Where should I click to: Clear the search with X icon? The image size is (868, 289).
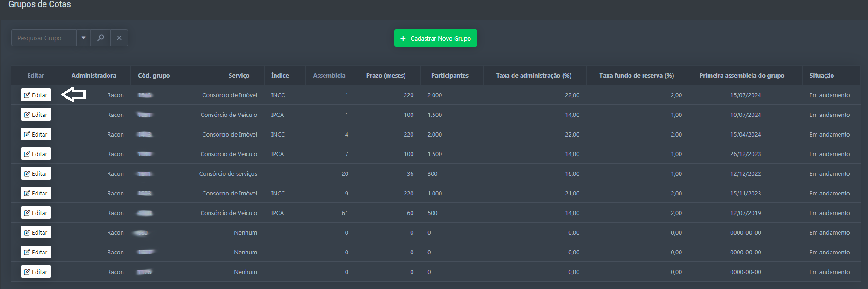[x=119, y=38]
